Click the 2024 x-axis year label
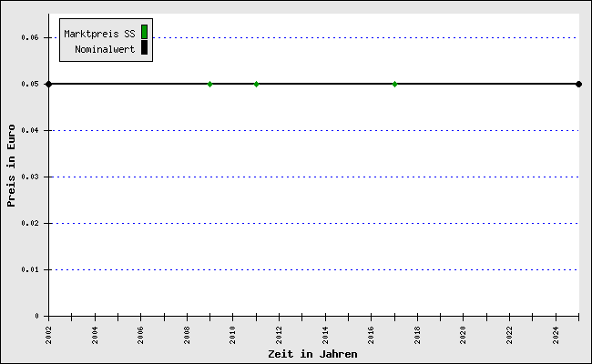 coord(556,334)
